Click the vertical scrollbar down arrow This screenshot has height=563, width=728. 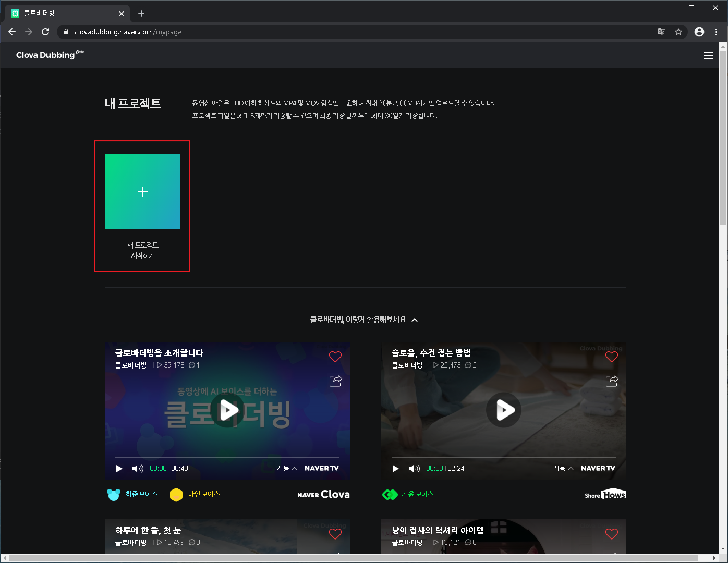point(723,549)
